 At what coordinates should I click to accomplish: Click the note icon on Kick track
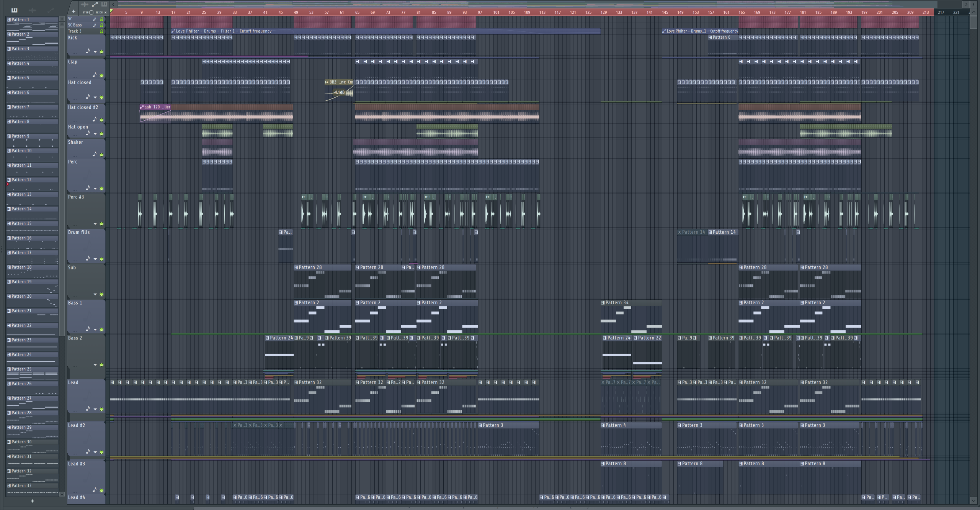point(88,51)
